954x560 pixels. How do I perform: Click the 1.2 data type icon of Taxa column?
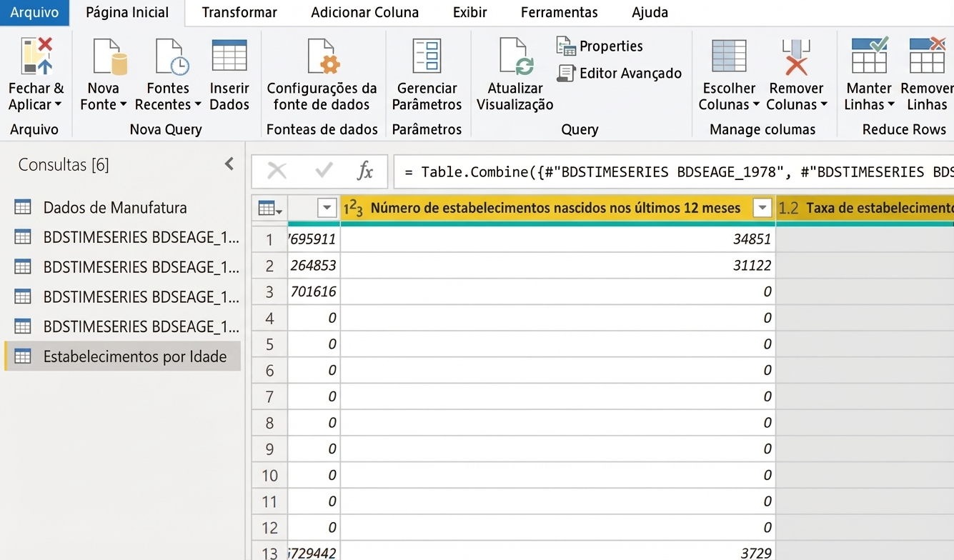[x=789, y=209]
